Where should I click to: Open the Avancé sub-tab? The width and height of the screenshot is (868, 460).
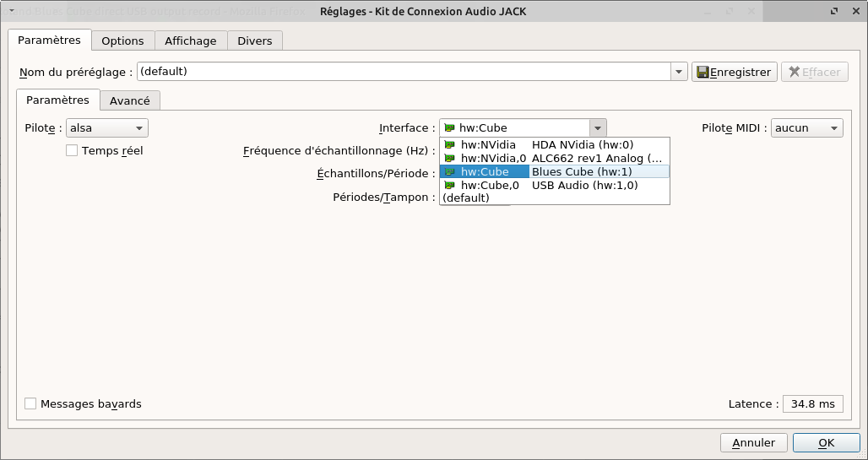pyautogui.click(x=130, y=100)
